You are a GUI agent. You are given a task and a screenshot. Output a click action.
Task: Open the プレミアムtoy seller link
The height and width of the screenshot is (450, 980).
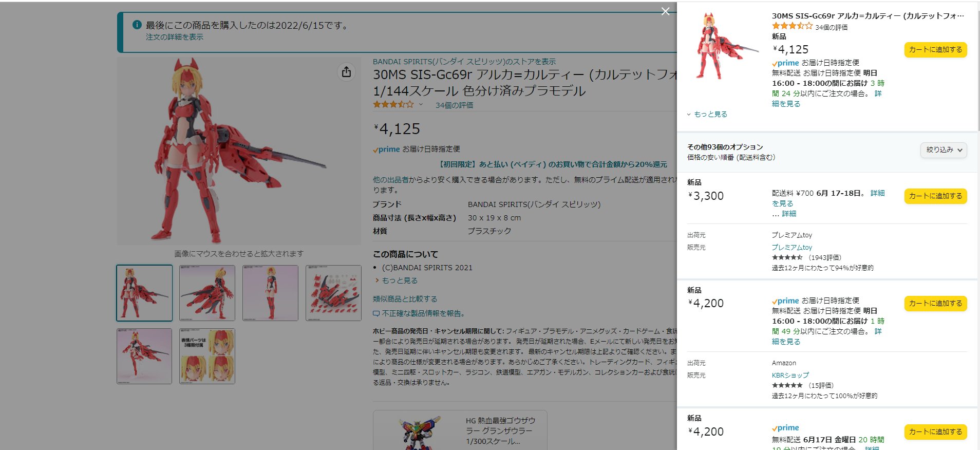pyautogui.click(x=791, y=247)
